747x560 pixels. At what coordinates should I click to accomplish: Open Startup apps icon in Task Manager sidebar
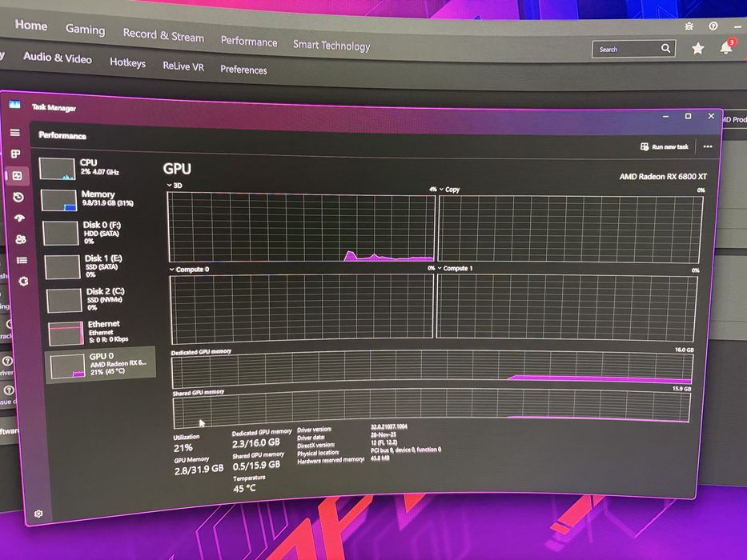tap(19, 218)
